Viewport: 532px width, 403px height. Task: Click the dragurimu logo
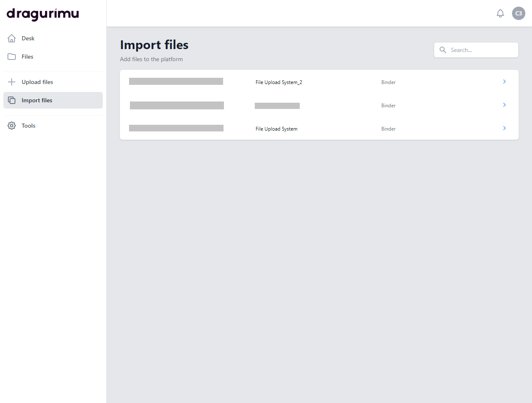pyautogui.click(x=43, y=14)
